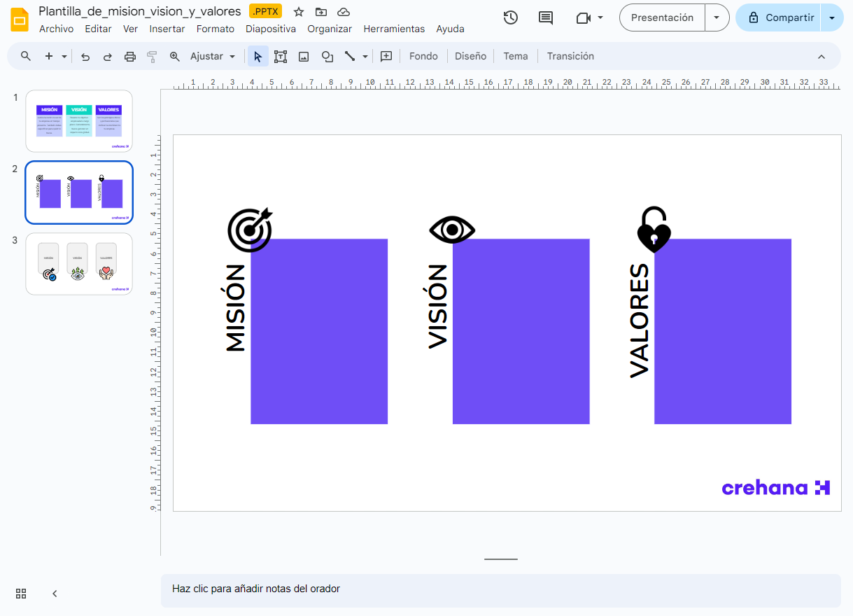Switch to grid view of slides
This screenshot has width=853, height=616.
tap(21, 594)
